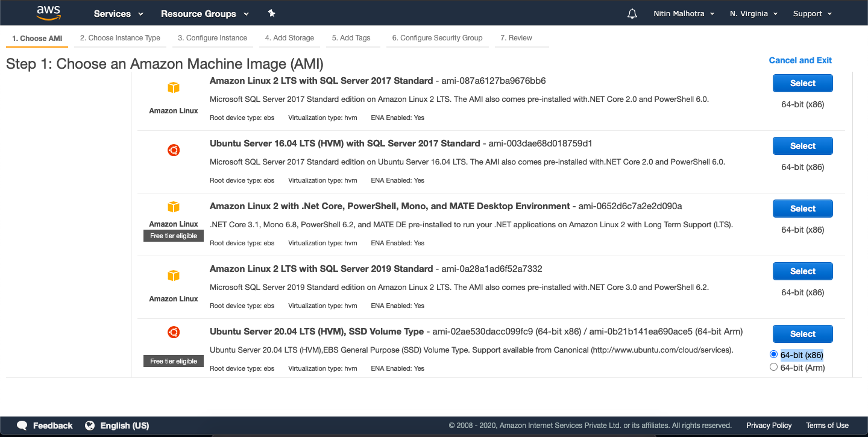Click the Feedback speech bubble icon
This screenshot has height=437, width=868.
[x=22, y=426]
